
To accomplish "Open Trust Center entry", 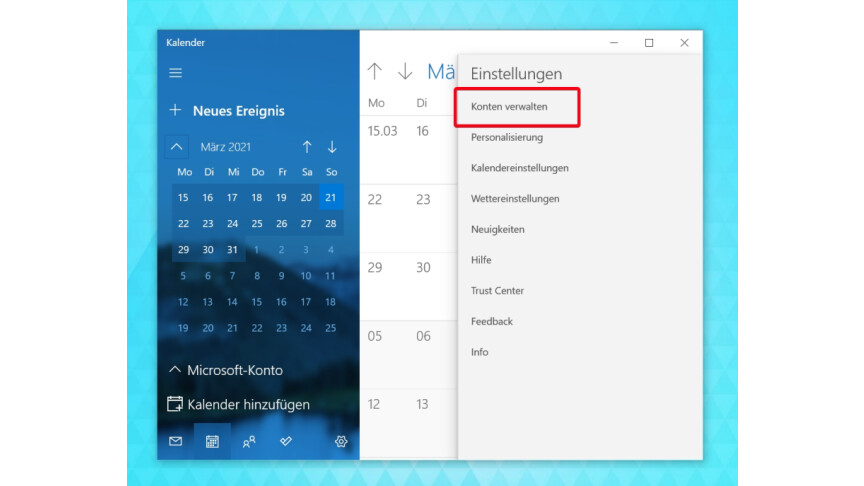I will 497,290.
